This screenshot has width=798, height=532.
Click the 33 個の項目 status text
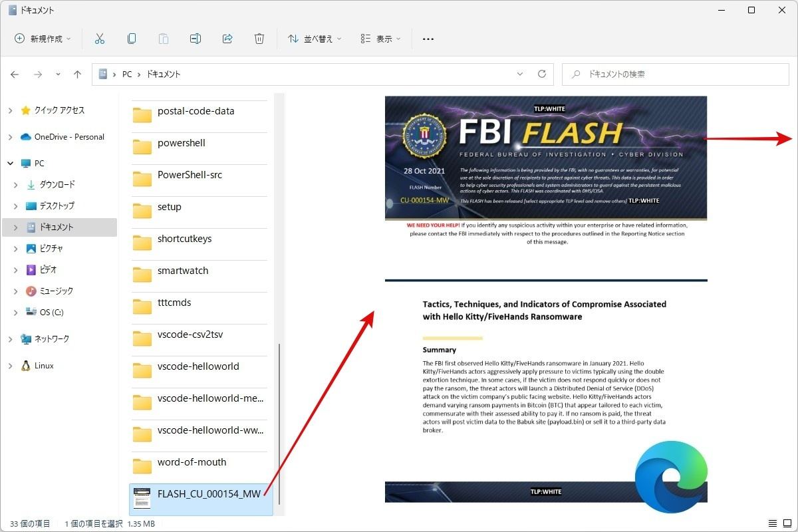coord(30,523)
